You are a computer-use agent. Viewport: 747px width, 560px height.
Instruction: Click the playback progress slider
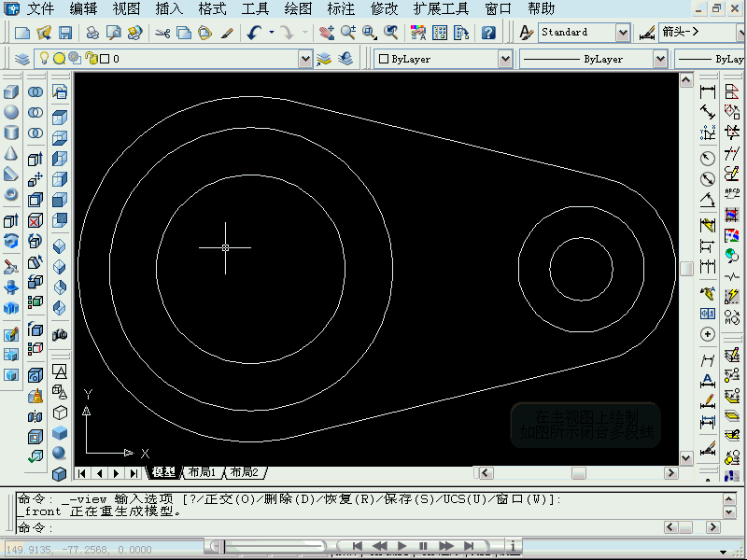[271, 546]
